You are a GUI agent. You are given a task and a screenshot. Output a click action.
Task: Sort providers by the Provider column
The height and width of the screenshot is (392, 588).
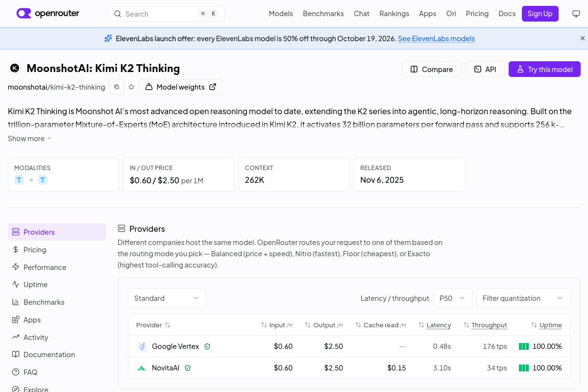(153, 325)
